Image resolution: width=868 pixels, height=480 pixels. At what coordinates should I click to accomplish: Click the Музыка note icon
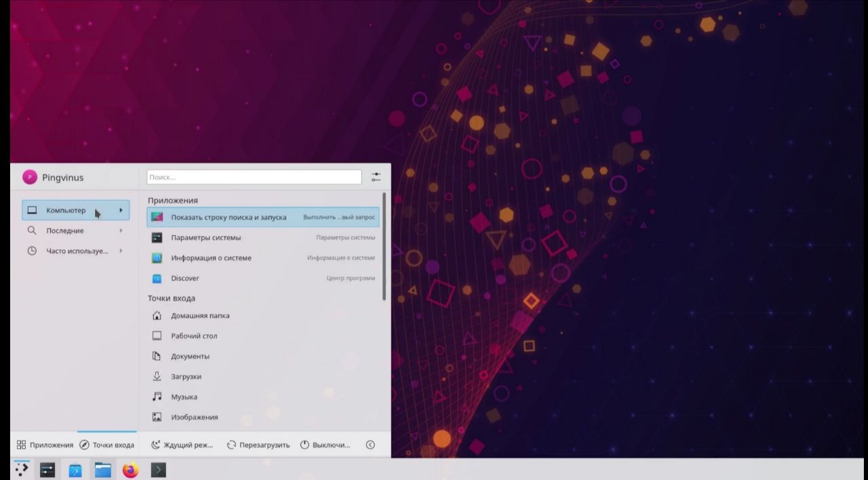click(157, 397)
